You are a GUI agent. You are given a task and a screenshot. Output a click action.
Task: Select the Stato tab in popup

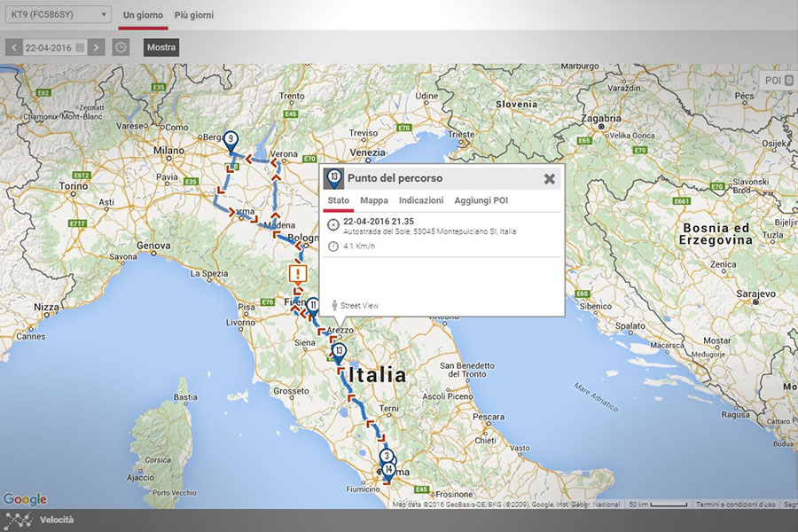point(339,200)
